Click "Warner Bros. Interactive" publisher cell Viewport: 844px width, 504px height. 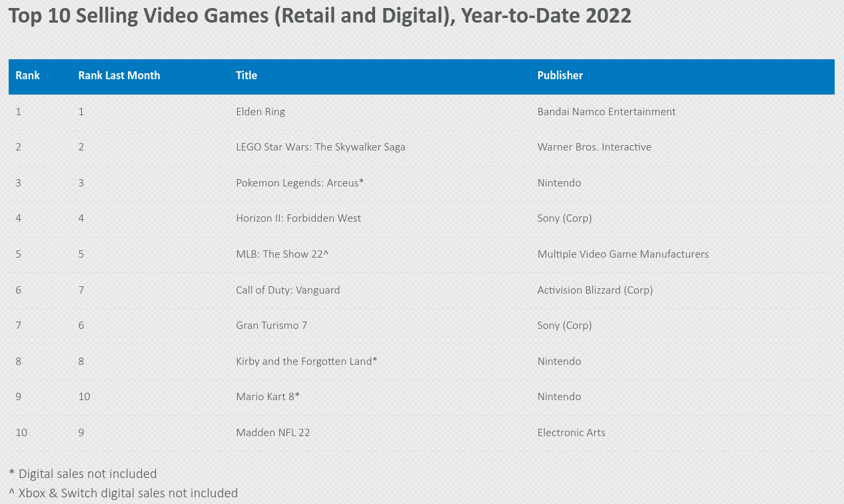point(594,147)
